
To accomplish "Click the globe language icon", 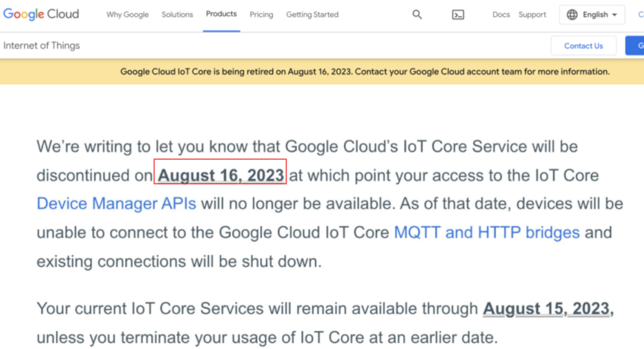I will click(x=572, y=15).
